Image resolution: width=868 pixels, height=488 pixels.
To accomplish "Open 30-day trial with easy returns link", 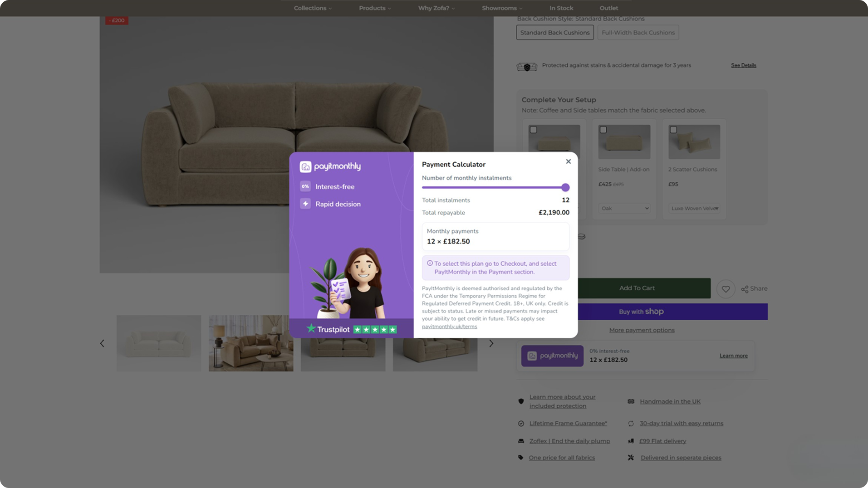I will point(682,424).
